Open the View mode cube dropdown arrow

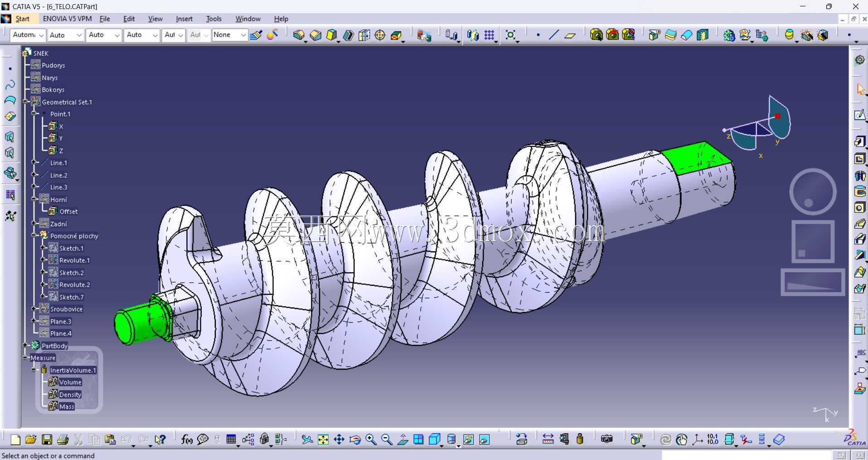(441, 445)
